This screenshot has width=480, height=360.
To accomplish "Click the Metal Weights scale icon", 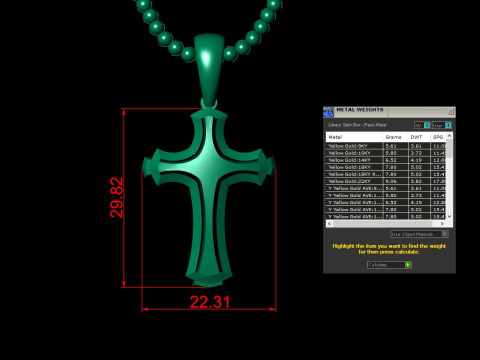I will (328, 112).
